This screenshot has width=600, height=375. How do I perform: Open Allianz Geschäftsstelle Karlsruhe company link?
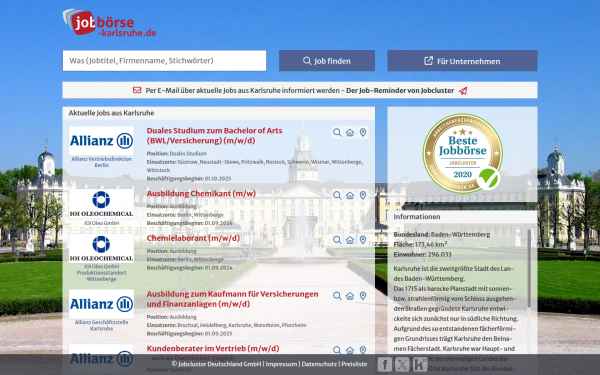click(x=101, y=325)
